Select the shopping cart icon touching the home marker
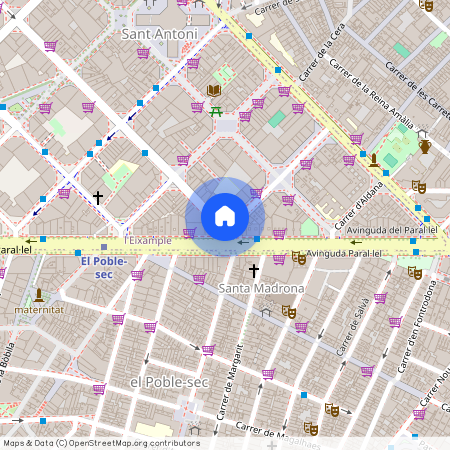The image size is (450, 450). point(256,193)
